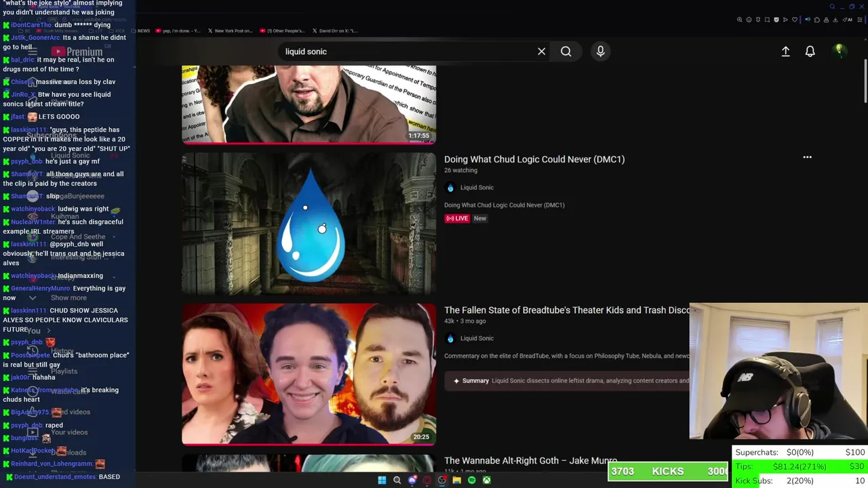Switch to the 'David Orr on X' tab
Image resolution: width=868 pixels, height=488 pixels.
pos(335,30)
